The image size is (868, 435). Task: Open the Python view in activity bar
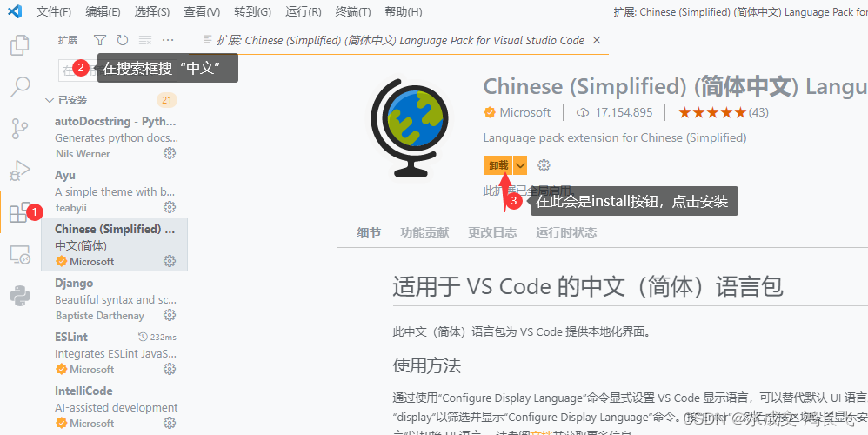pyautogui.click(x=20, y=296)
